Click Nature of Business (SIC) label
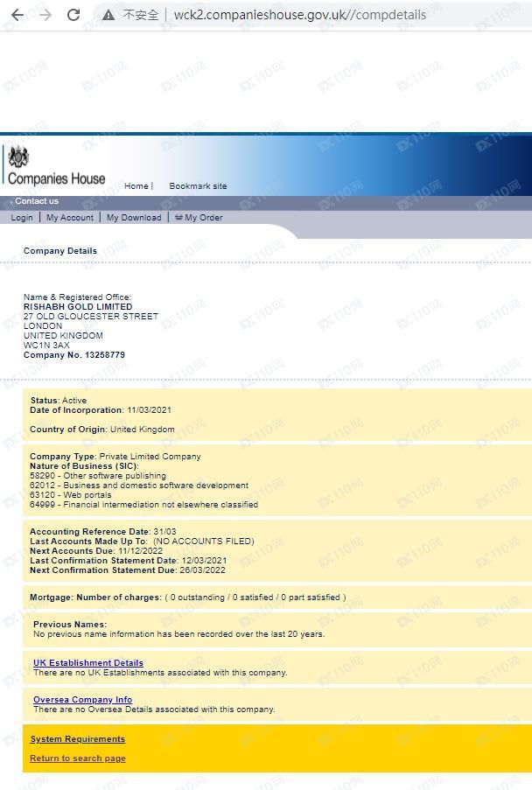532x790 pixels. click(x=84, y=466)
